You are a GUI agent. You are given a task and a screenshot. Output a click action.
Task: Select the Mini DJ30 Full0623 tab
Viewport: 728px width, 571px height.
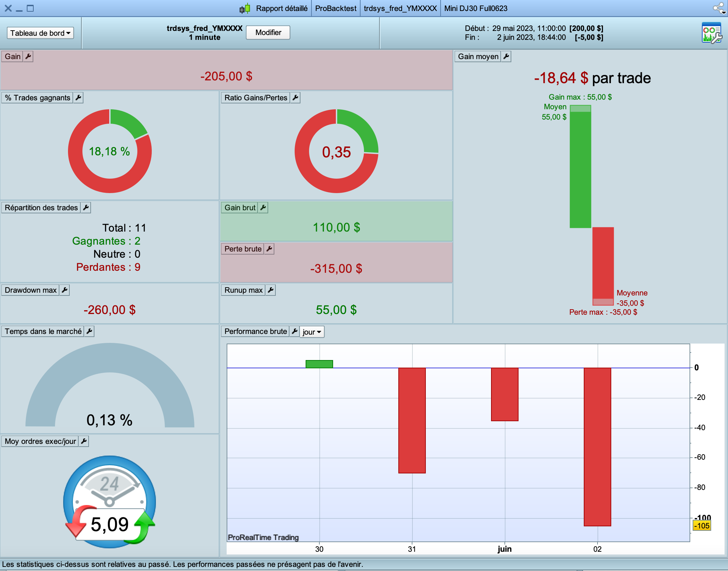476,8
